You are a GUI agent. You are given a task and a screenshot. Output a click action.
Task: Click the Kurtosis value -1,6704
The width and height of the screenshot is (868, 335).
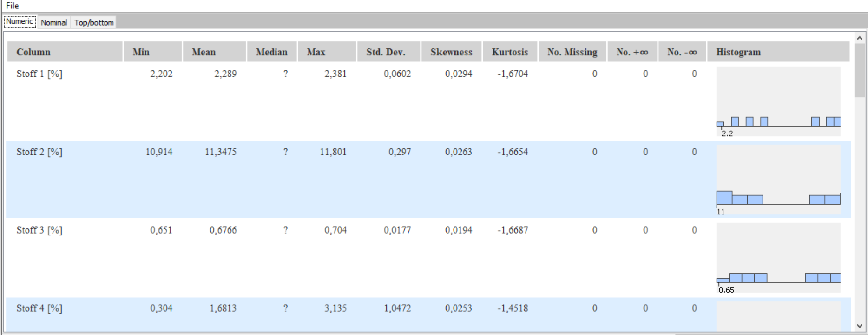[x=513, y=74]
